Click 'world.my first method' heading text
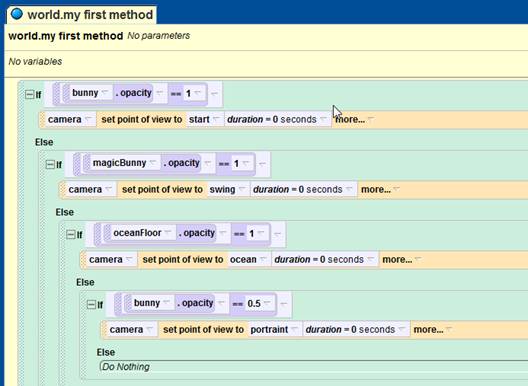Image resolution: width=528 pixels, height=386 pixels. [66, 36]
